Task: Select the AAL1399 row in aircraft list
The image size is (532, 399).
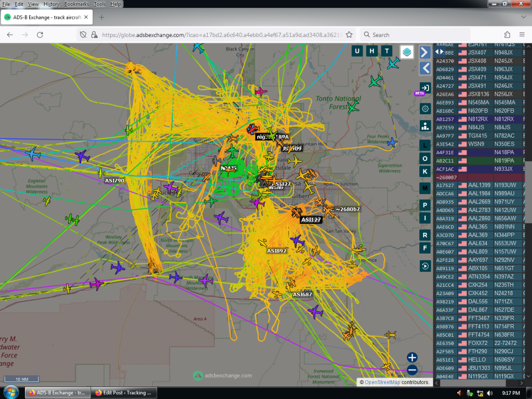Action: click(480, 185)
